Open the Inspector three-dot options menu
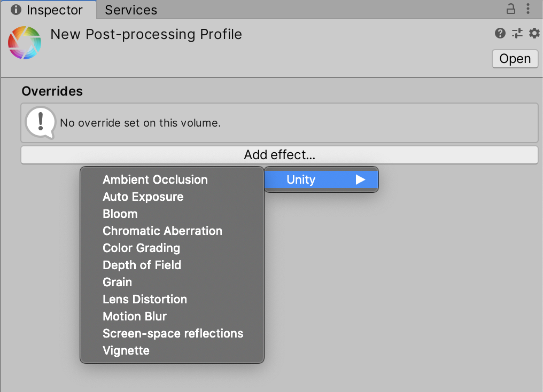Image resolution: width=543 pixels, height=392 pixels. tap(528, 9)
